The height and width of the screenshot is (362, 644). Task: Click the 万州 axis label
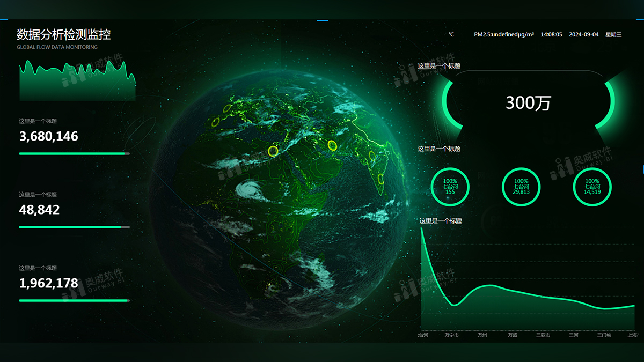coord(482,335)
